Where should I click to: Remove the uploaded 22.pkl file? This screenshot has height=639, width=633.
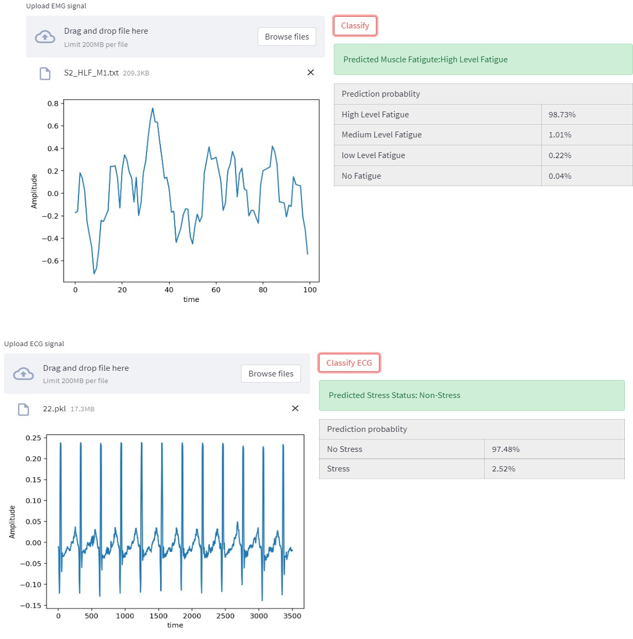[x=295, y=409]
